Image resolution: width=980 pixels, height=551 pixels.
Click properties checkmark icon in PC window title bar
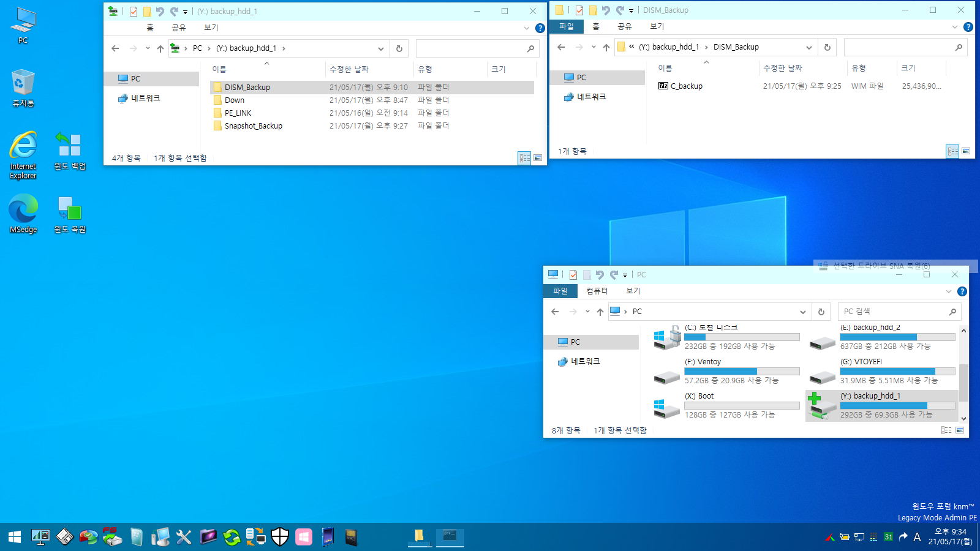tap(573, 275)
